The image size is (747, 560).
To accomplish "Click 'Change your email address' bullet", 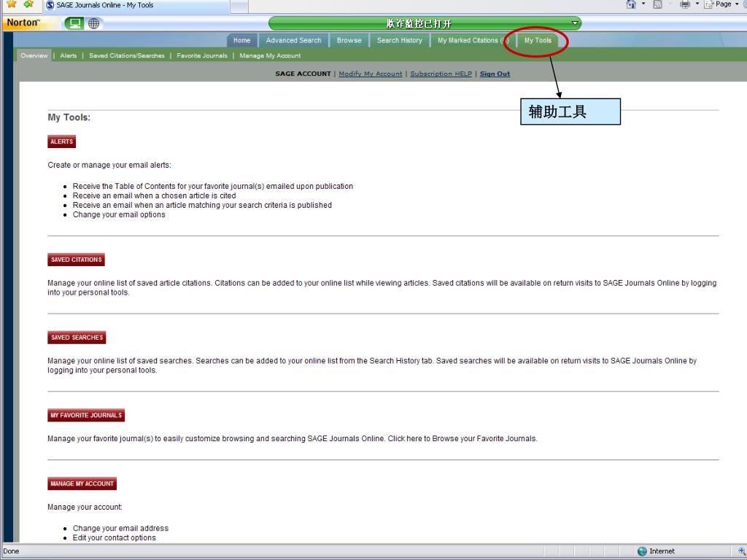I will (120, 528).
